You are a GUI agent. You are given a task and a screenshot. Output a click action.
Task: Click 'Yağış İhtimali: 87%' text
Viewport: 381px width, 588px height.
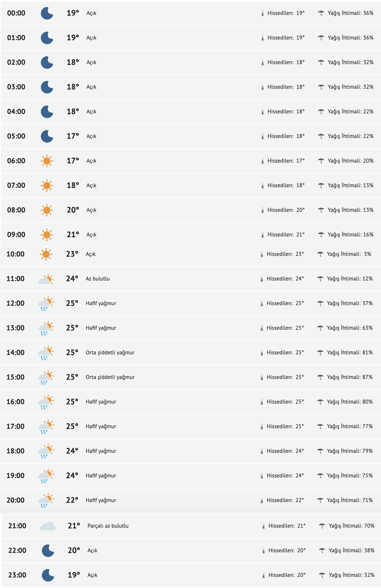pos(350,377)
